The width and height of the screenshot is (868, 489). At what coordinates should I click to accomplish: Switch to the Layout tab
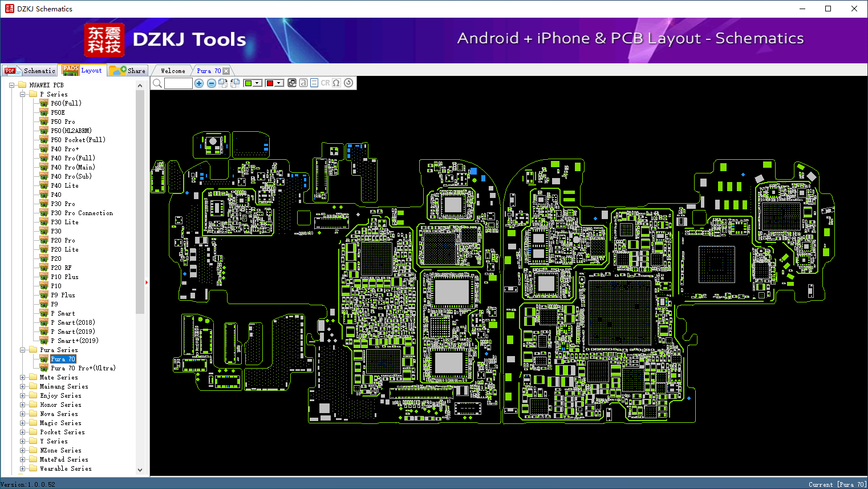83,70
